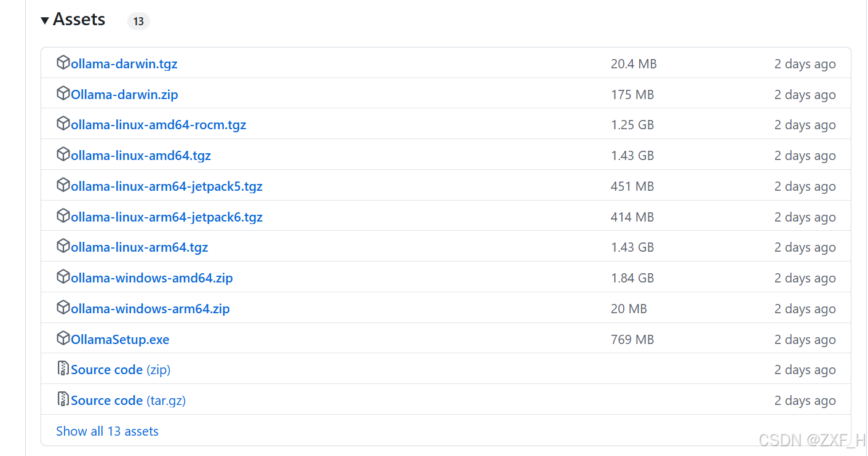Click the 13 assets count badge

pos(138,22)
